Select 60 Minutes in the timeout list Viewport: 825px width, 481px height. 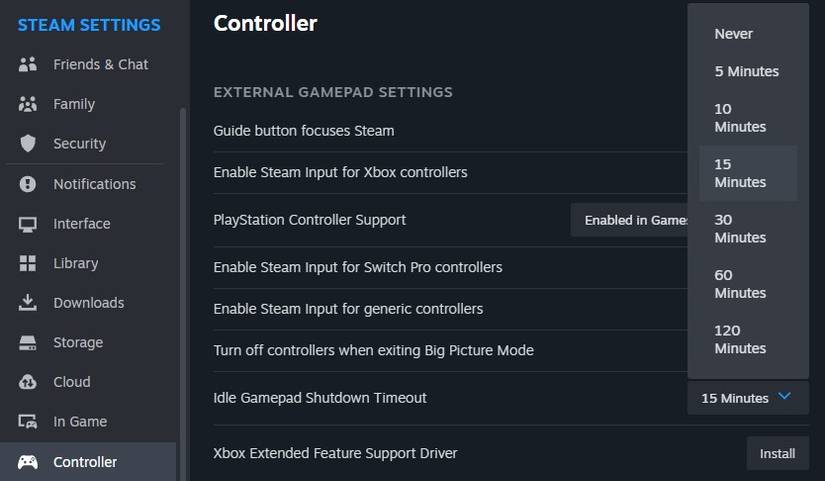tap(740, 284)
